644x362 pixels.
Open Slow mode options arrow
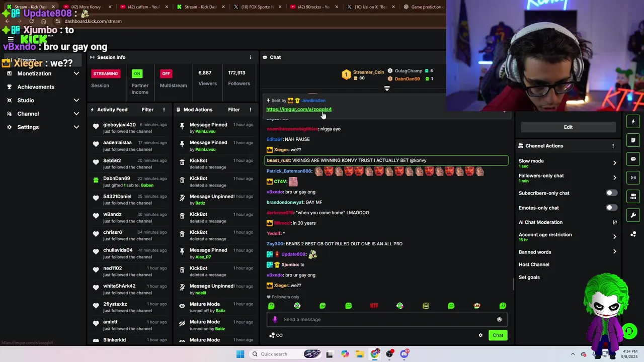click(614, 163)
